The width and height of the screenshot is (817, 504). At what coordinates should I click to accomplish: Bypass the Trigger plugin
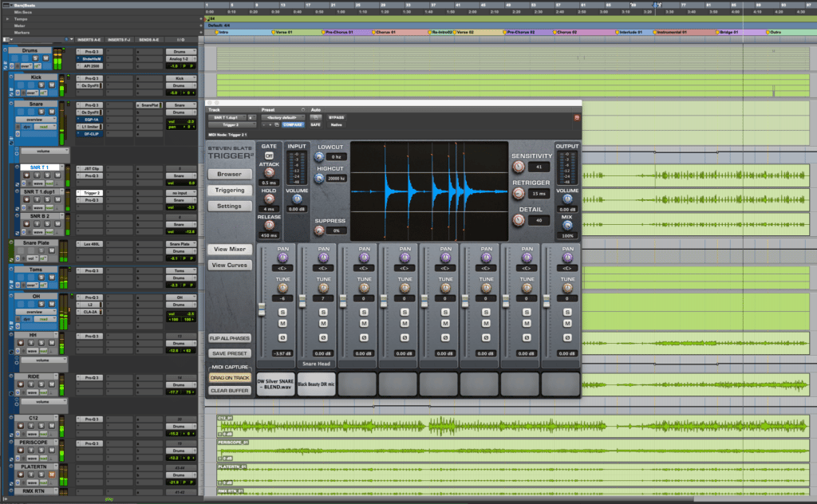click(x=336, y=117)
